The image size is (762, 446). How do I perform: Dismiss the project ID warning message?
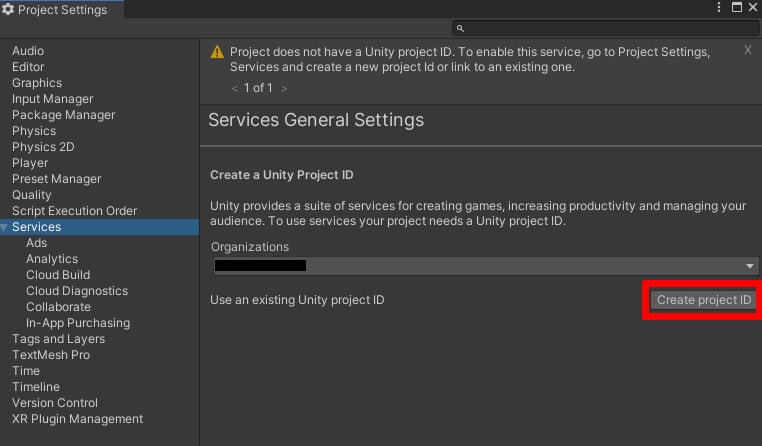pos(748,50)
